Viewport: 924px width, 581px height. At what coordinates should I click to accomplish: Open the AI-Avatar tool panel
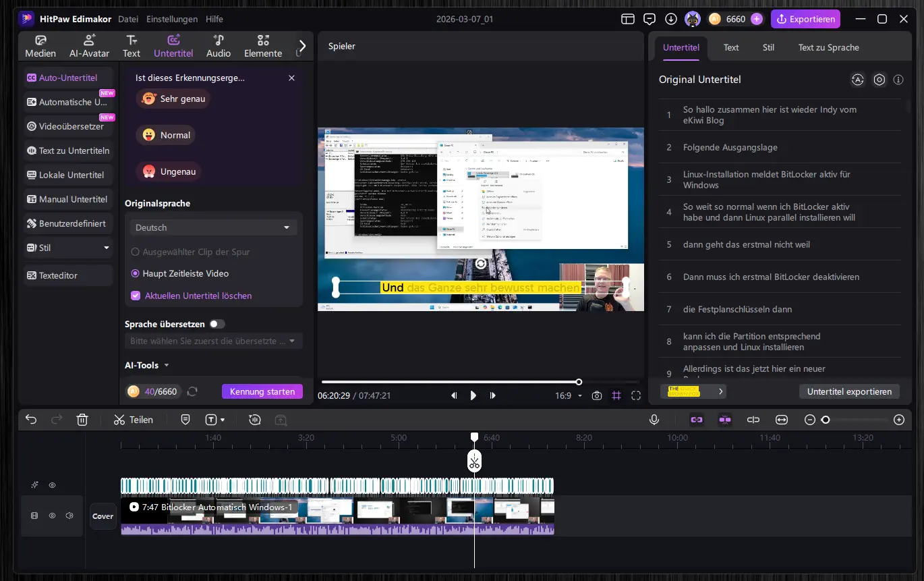coord(89,46)
